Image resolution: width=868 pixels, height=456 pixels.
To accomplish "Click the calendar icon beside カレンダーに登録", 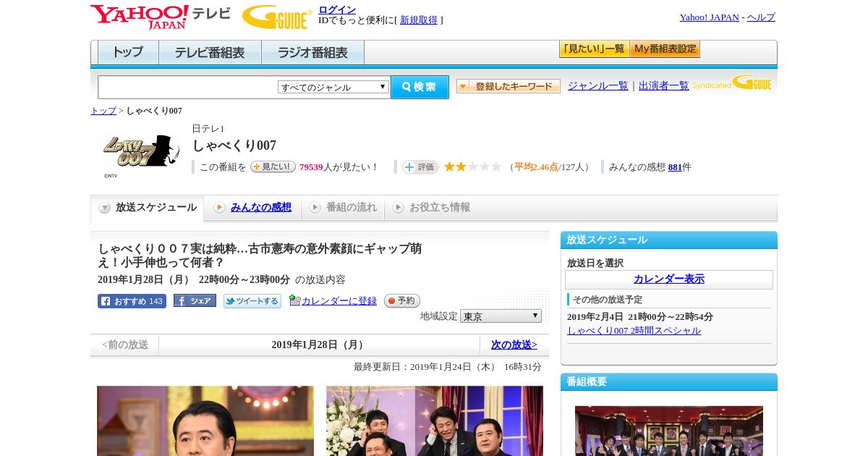I will click(294, 300).
